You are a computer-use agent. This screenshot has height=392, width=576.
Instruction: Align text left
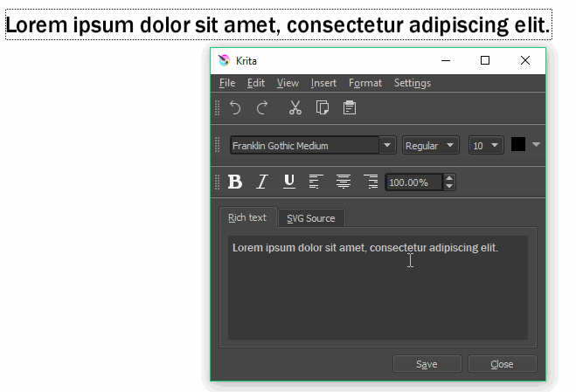pos(316,182)
